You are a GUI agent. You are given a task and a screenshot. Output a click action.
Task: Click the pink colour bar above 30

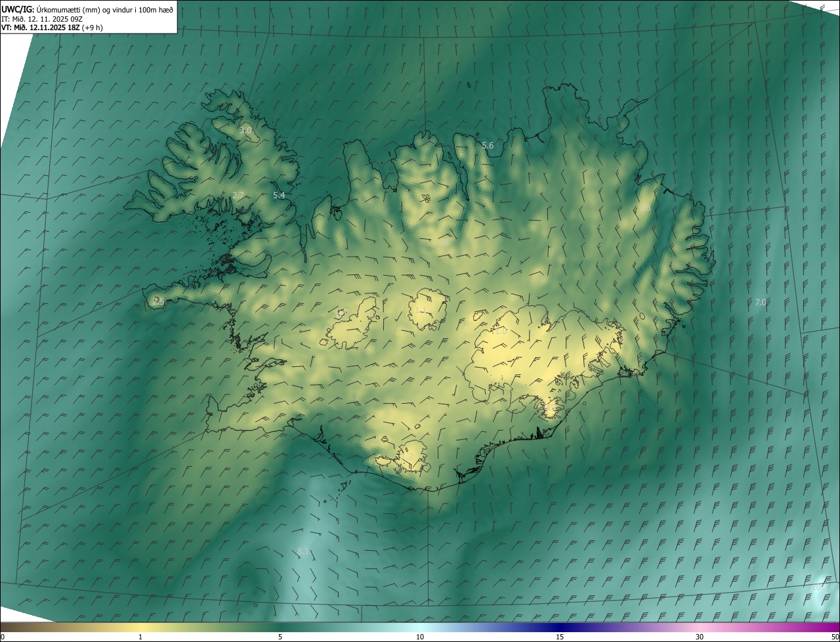tap(700, 627)
